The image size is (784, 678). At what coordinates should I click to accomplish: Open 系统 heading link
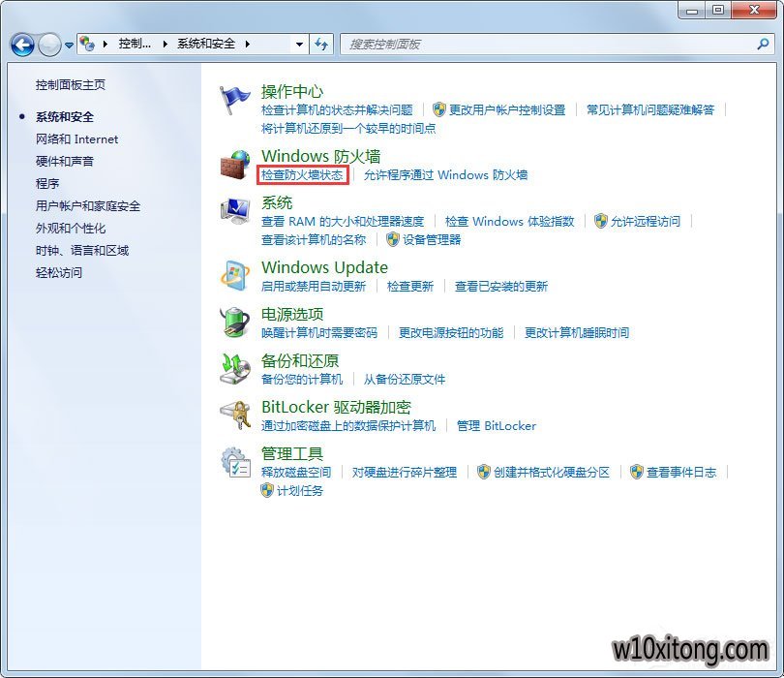coord(277,202)
